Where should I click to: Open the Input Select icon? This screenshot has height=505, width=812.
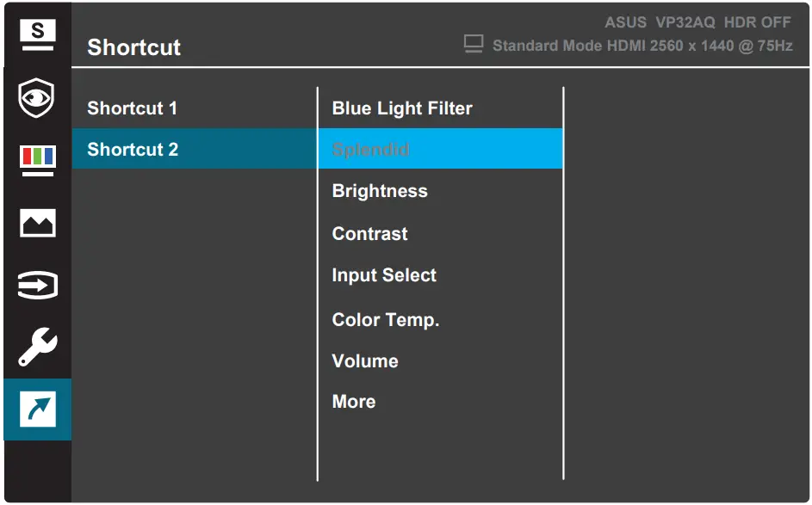[x=36, y=285]
